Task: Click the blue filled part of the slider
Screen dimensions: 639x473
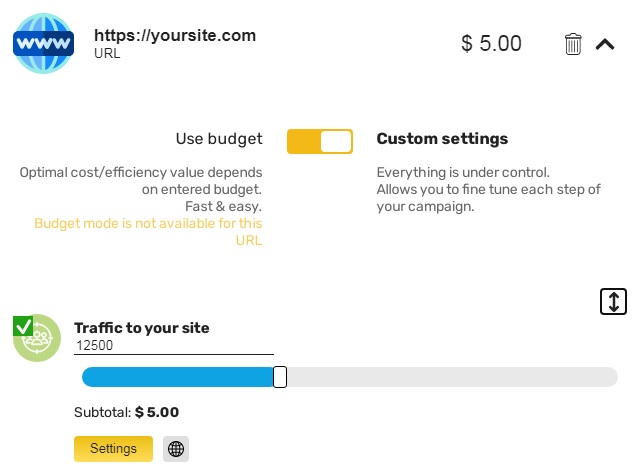Action: tap(178, 377)
